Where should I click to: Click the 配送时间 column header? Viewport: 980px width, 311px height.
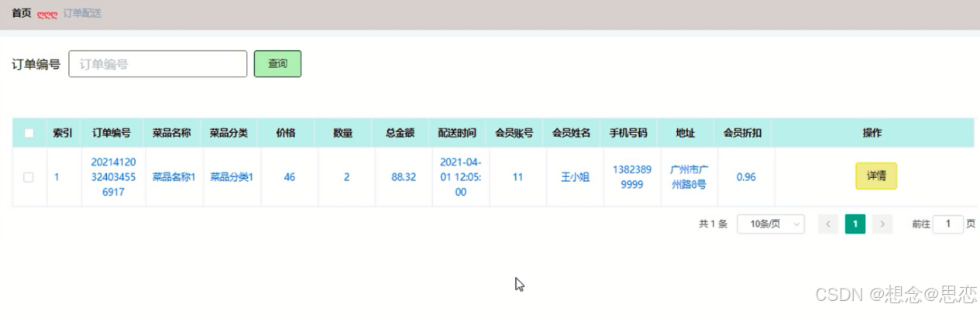pos(457,133)
